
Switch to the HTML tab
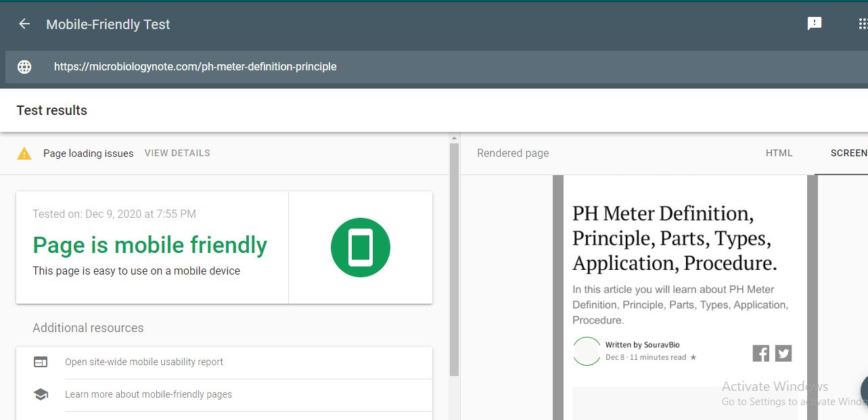click(x=779, y=154)
